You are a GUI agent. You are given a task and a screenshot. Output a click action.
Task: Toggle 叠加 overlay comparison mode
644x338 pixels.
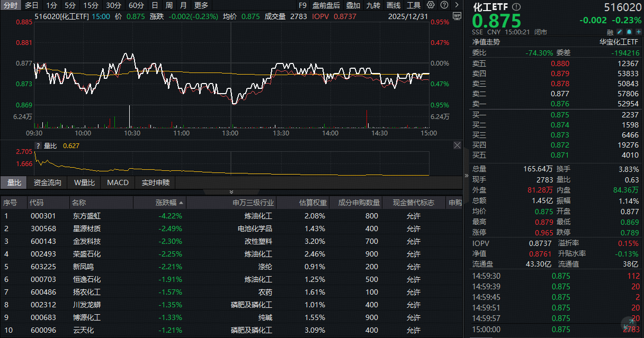point(353,5)
